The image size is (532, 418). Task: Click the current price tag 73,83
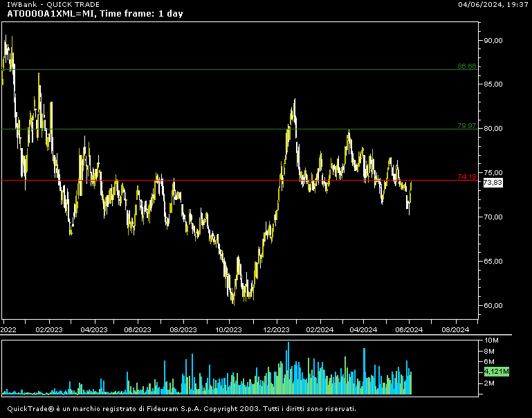pyautogui.click(x=493, y=182)
